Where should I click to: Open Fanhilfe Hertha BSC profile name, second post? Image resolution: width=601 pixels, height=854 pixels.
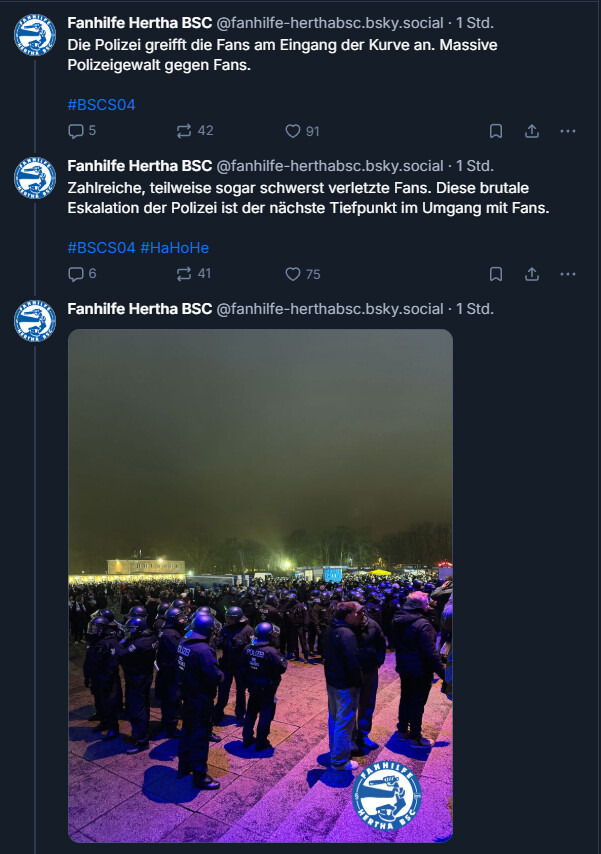point(139,166)
